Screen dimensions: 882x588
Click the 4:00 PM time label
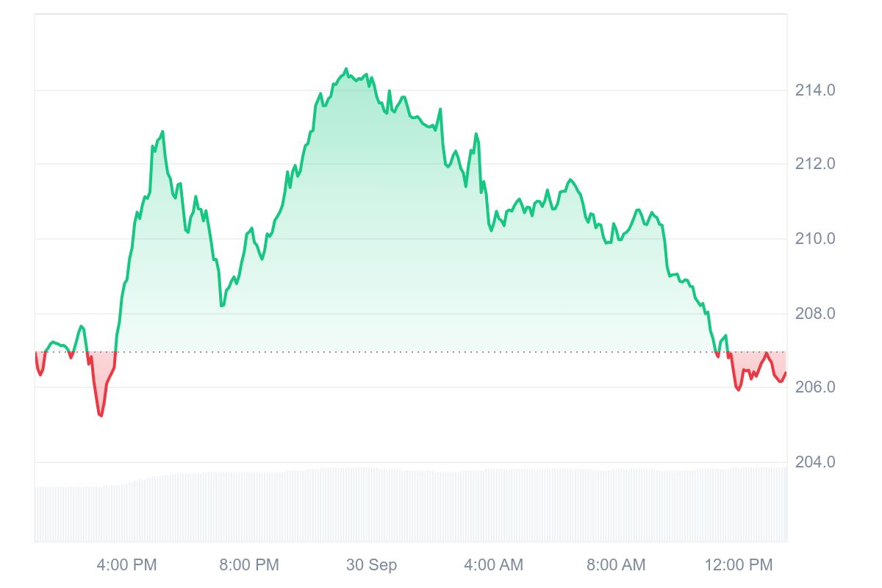coord(127,564)
